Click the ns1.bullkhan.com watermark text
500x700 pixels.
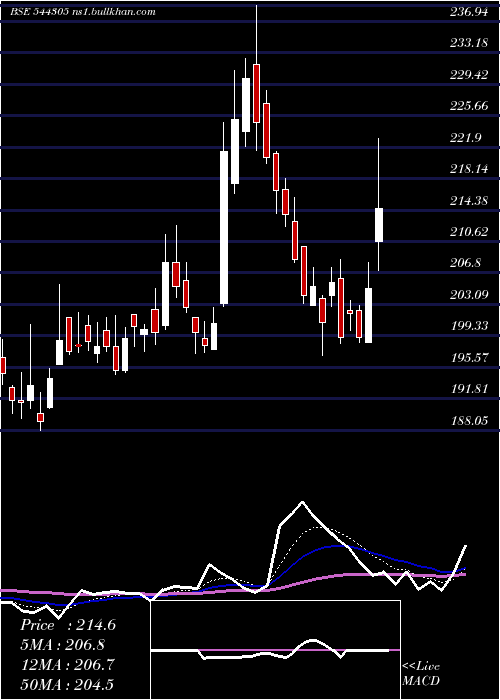(113, 12)
